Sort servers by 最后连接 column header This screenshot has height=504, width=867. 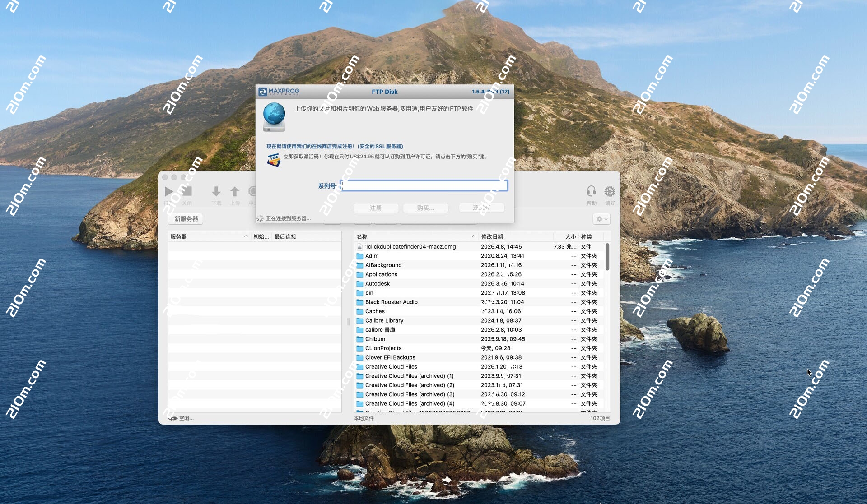307,236
